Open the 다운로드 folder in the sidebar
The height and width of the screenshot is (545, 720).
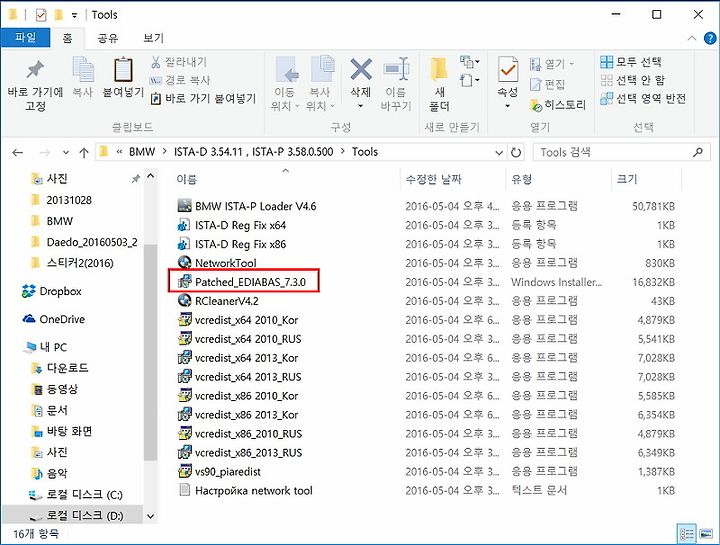60,368
